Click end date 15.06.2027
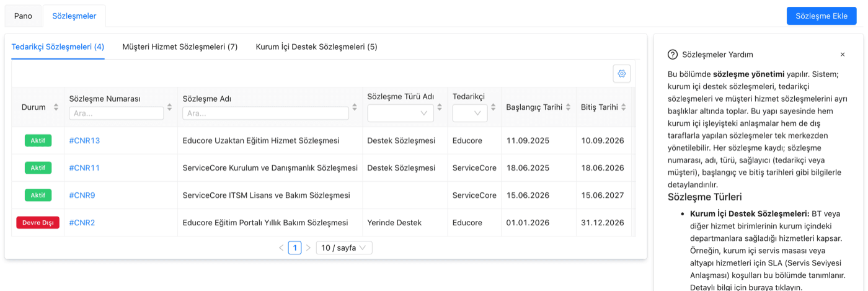This screenshot has height=291, width=868. click(603, 195)
